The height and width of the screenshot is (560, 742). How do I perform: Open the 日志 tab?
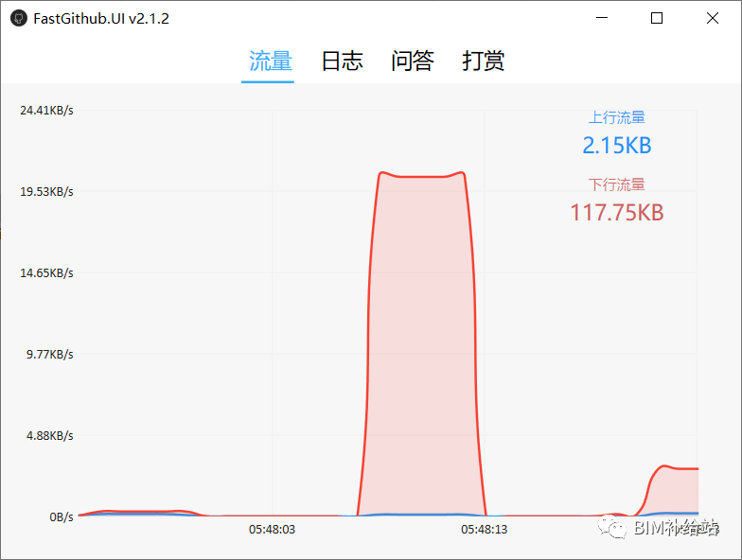(342, 61)
